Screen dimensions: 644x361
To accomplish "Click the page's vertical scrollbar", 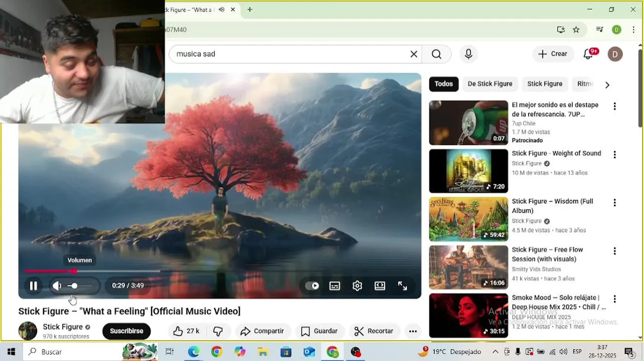I will tap(640, 88).
